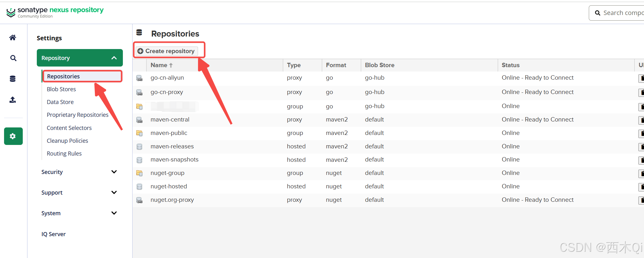Open the maven-public repository row
Viewport: 644px width, 258px height.
tap(388, 133)
